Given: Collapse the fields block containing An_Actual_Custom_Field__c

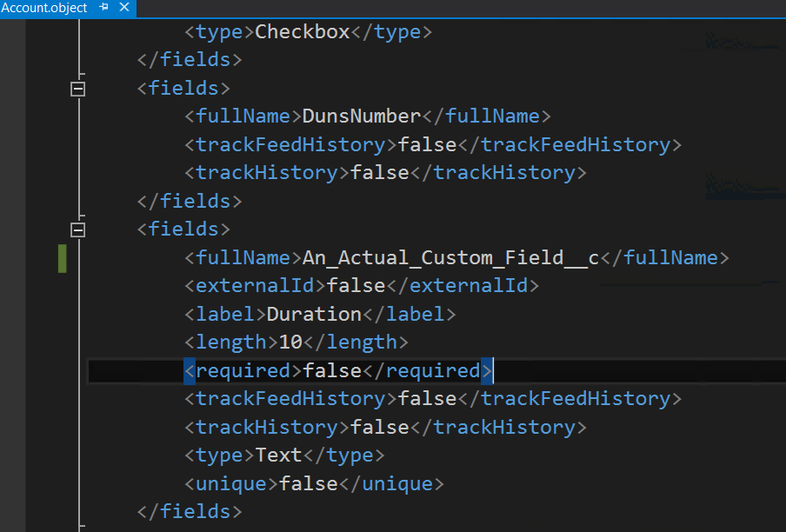Looking at the screenshot, I should (x=78, y=229).
